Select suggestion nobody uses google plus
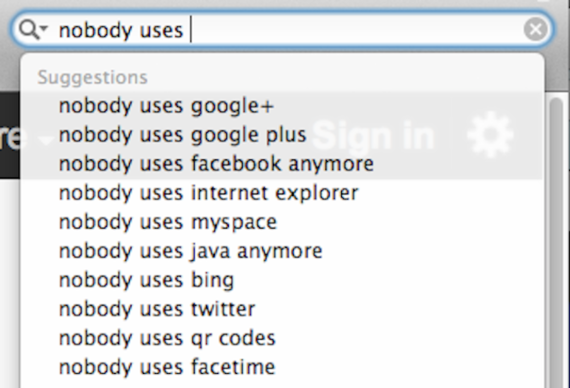570x388 pixels. [x=282, y=135]
